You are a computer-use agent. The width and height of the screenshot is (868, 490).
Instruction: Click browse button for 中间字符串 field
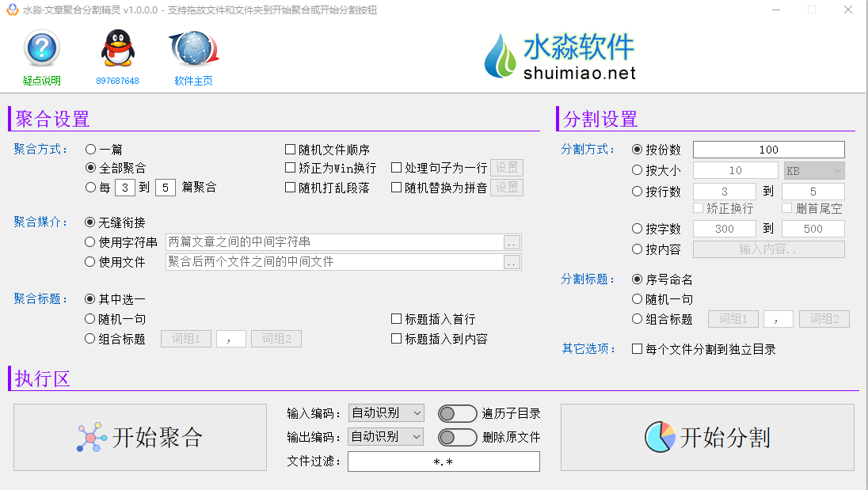[512, 242]
